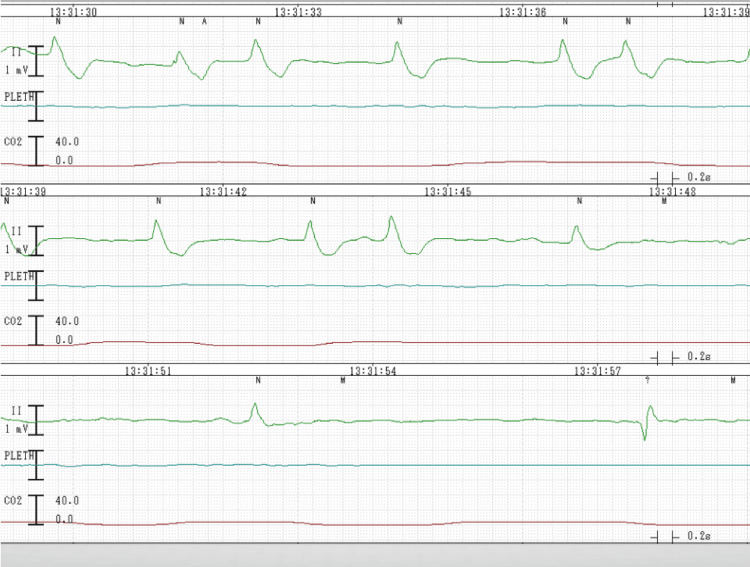Pick the 13:31:51 time label

[148, 371]
